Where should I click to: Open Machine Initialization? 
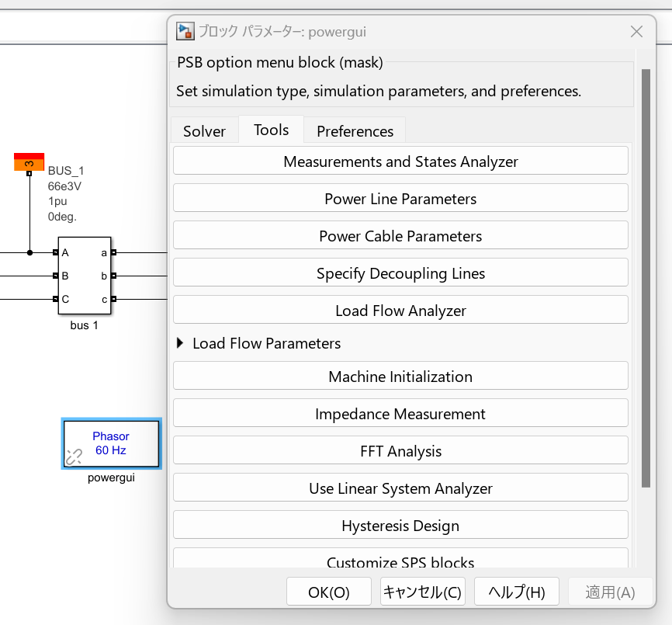point(400,375)
